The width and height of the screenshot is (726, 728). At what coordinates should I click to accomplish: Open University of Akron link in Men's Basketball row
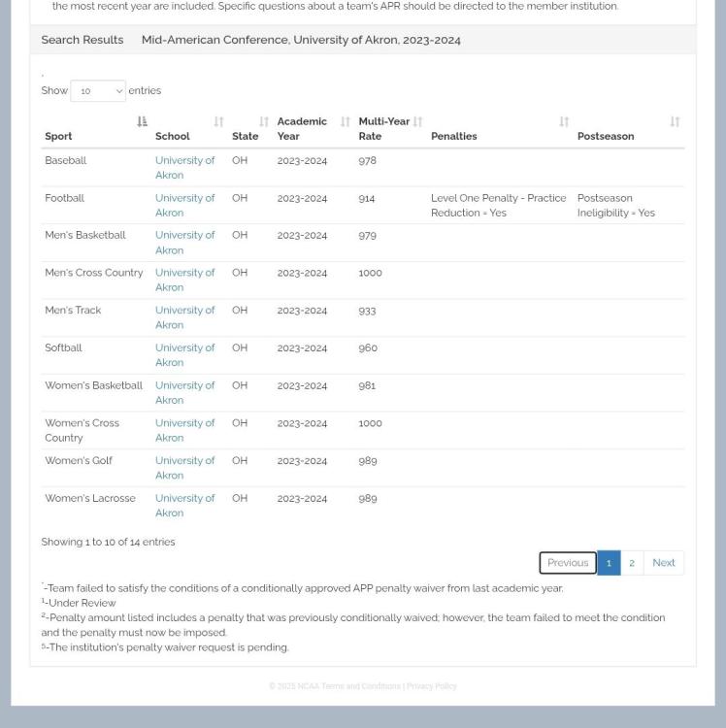[184, 243]
